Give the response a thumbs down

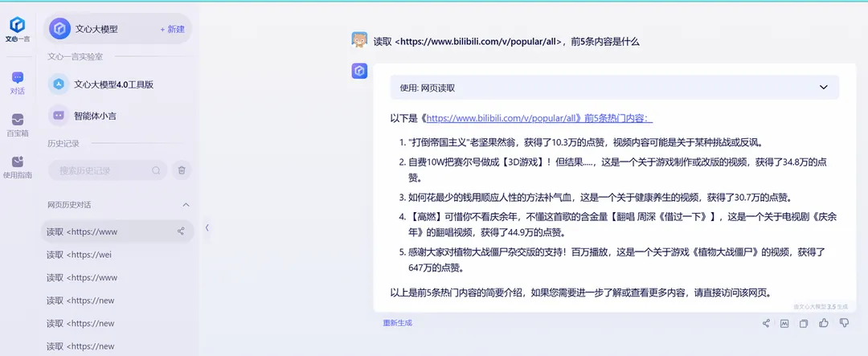[x=844, y=323]
